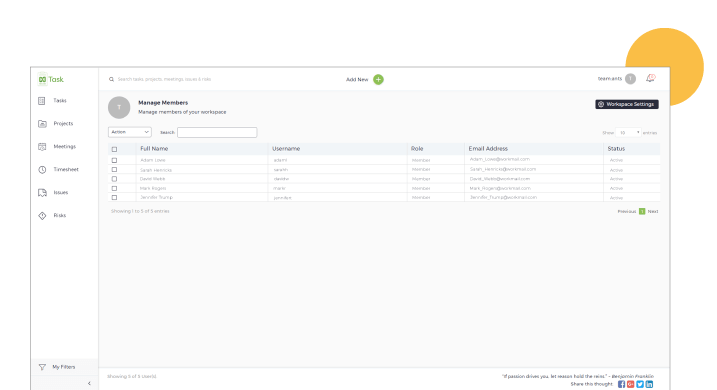Expand the Action dropdown
Image resolution: width=717 pixels, height=390 pixels.
pos(129,132)
